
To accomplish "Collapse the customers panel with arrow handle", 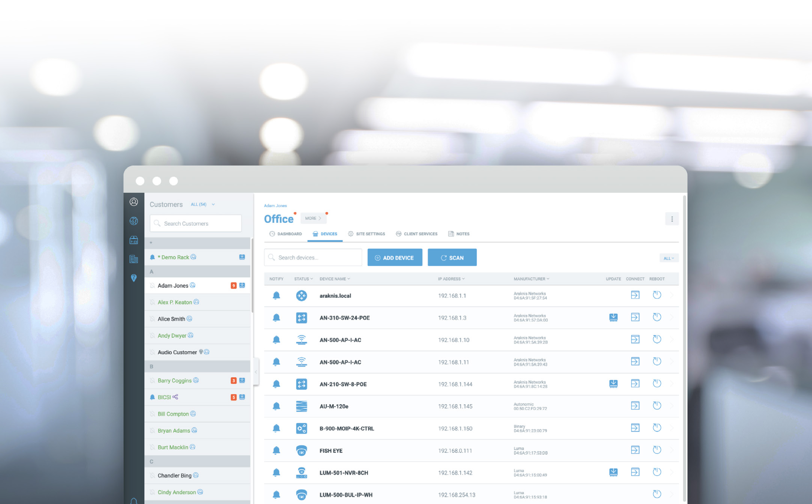I will pyautogui.click(x=256, y=372).
